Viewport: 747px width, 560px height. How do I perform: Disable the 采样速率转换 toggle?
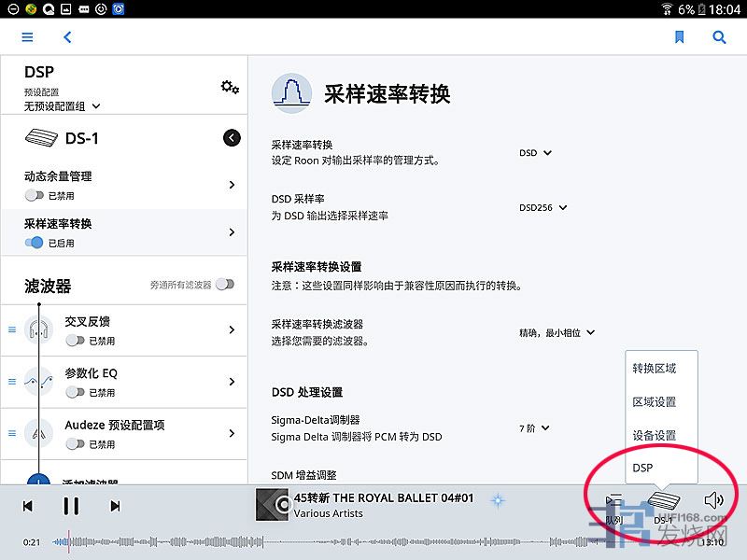coord(35,243)
